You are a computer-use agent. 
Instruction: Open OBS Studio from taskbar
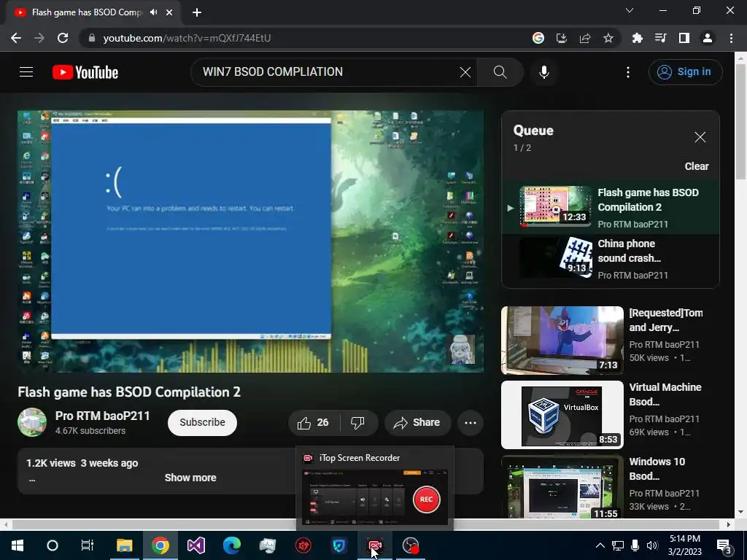pyautogui.click(x=410, y=545)
